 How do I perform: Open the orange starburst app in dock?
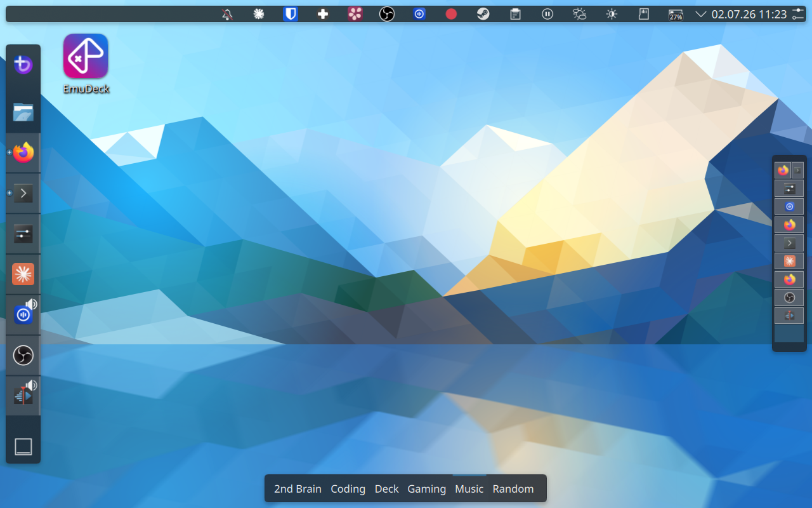(23, 274)
